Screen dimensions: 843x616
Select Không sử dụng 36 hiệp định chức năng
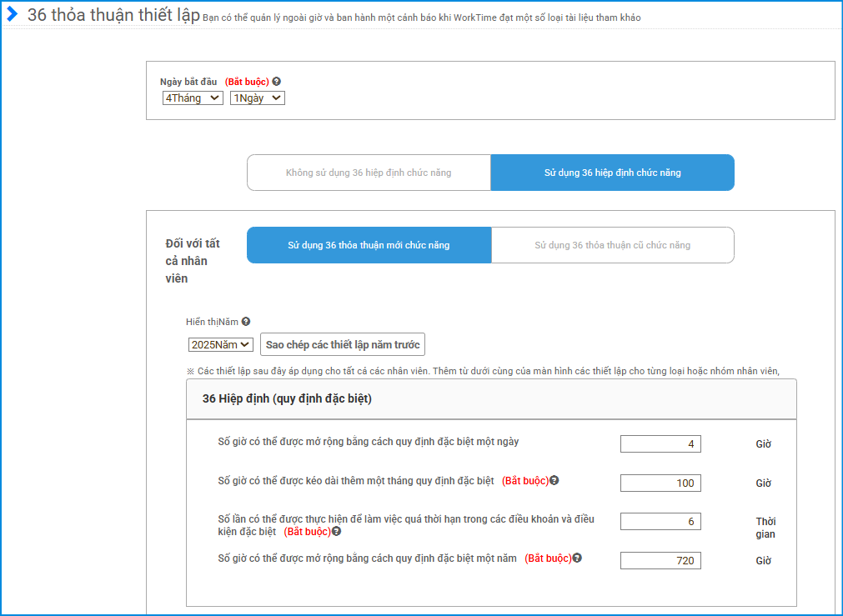pos(369,173)
